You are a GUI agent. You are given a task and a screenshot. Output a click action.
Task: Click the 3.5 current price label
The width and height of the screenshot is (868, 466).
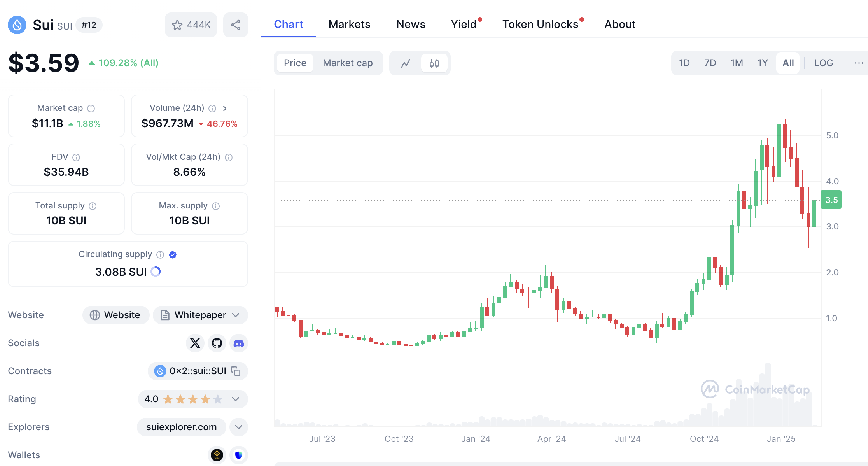[831, 200]
